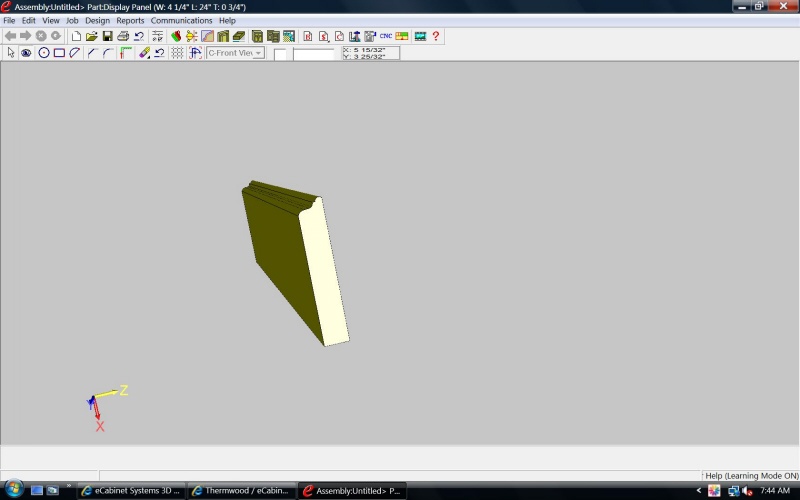Open the Job menu
The image size is (800, 500).
[x=72, y=20]
